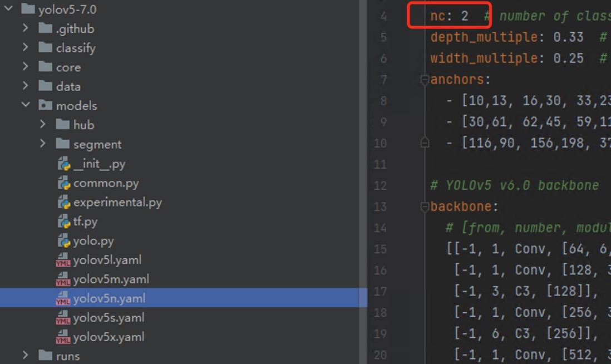Image resolution: width=611 pixels, height=364 pixels.
Task: Select the yolov5s.yaml file
Action: (109, 318)
